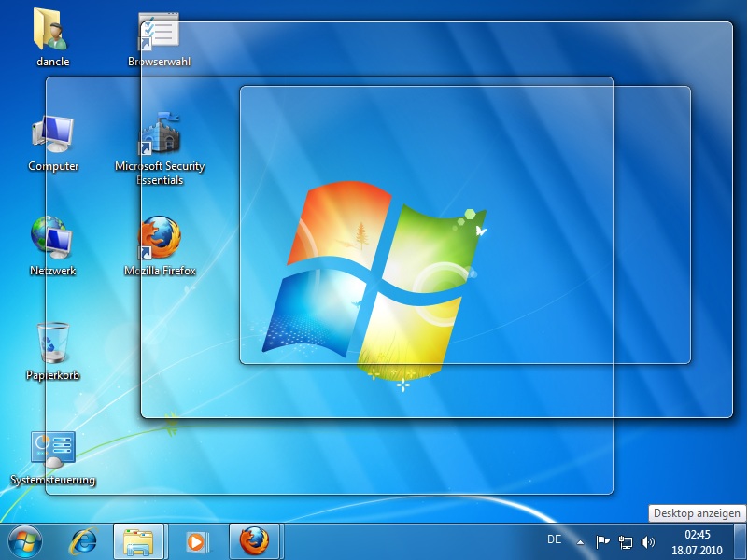
Task: Launch Internet Explorer from the taskbar
Action: [x=84, y=540]
